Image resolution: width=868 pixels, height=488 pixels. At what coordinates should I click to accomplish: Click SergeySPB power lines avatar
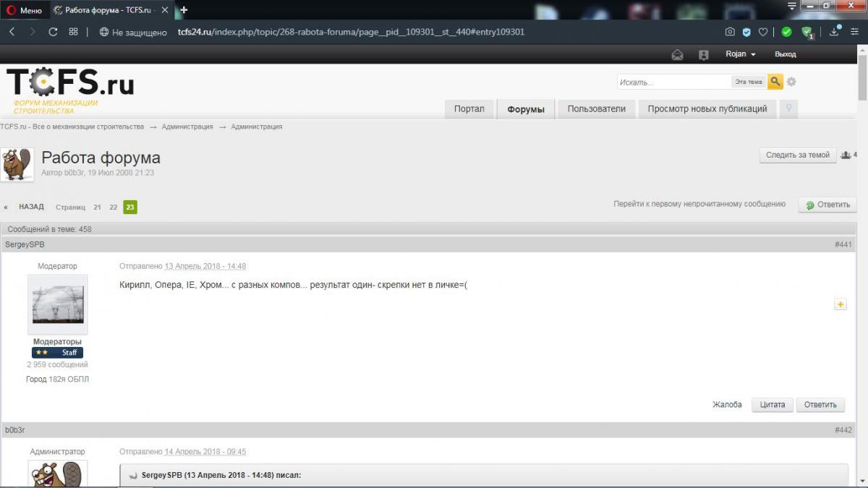coord(58,304)
